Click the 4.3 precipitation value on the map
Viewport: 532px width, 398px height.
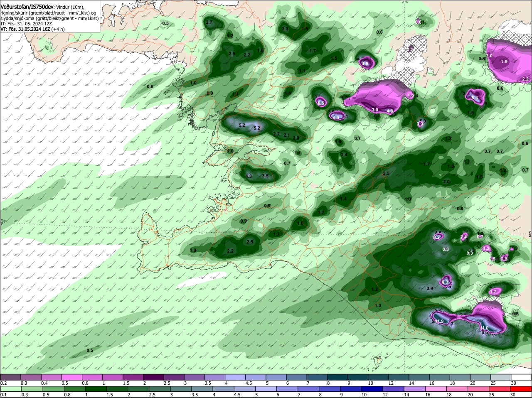point(249,176)
